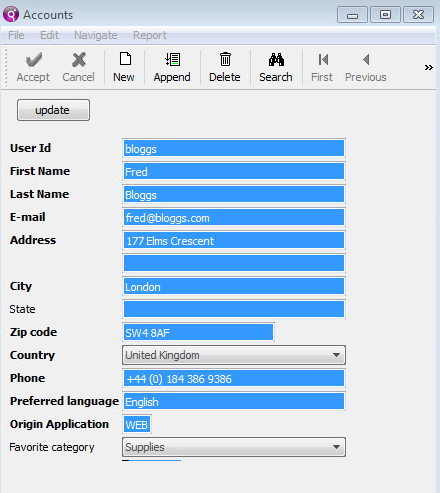Click the empty State field
This screenshot has height=493, width=440.
(234, 309)
